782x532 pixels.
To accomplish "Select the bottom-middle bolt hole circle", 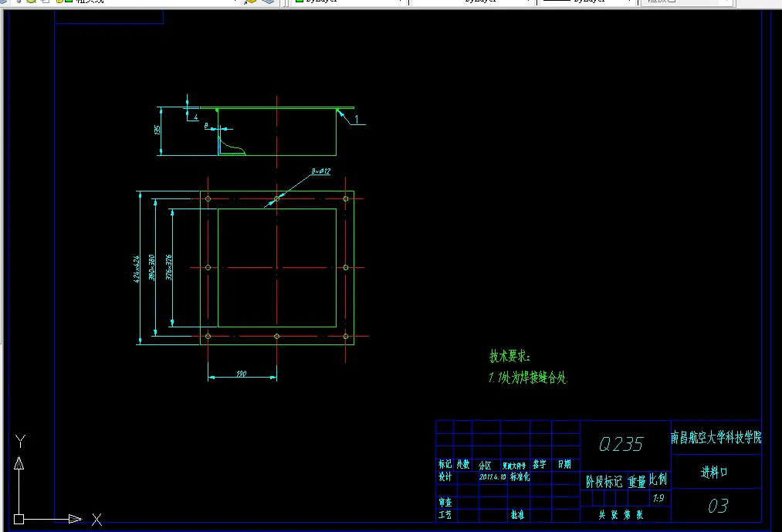I will coord(277,337).
